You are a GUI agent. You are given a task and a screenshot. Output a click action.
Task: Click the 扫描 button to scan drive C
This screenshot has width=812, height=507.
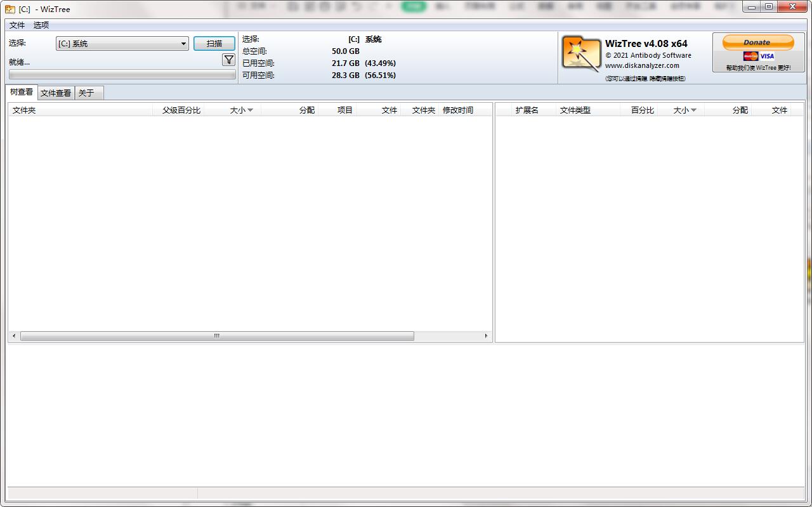point(214,43)
